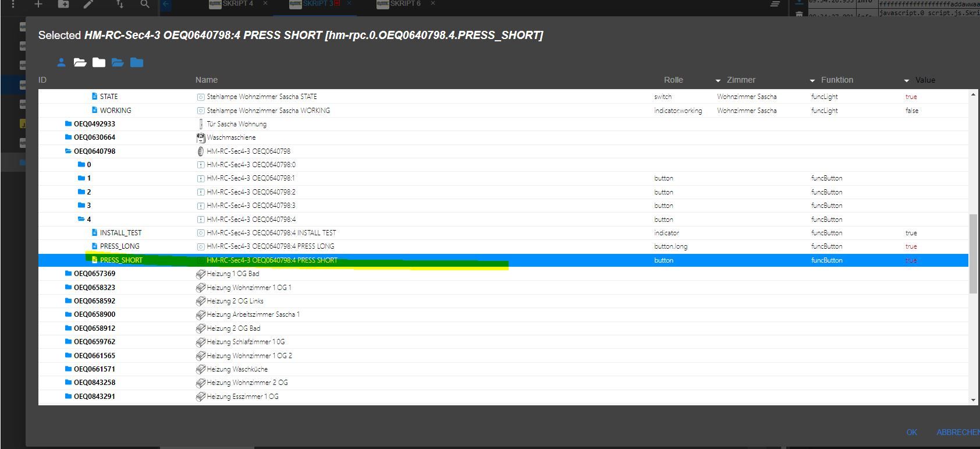Viewport: 980px width, 449px height.
Task: Click the scrollbar thumb of object list
Action: click(x=973, y=253)
